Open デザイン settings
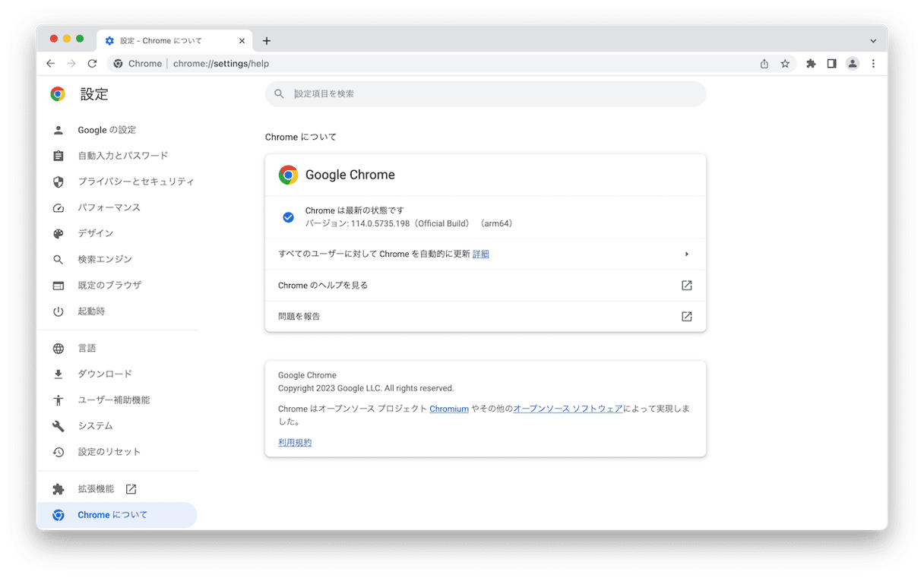Screen dimensions: 924x578 click(116, 233)
